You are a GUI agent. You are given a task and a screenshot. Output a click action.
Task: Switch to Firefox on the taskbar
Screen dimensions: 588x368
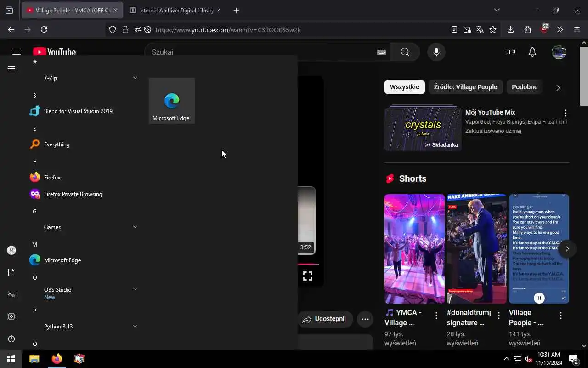(57, 359)
